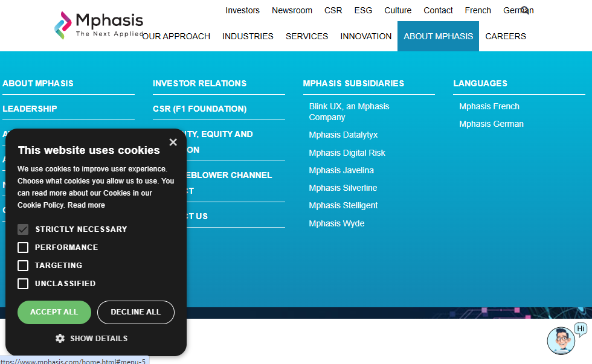Image resolution: width=592 pixels, height=364 pixels.
Task: Enable the Performance cookies checkbox
Action: tap(23, 247)
